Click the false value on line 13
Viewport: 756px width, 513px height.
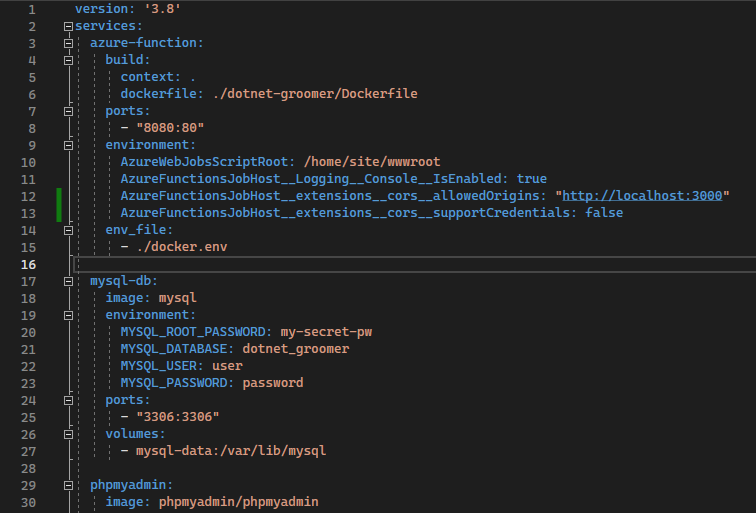pyautogui.click(x=604, y=213)
